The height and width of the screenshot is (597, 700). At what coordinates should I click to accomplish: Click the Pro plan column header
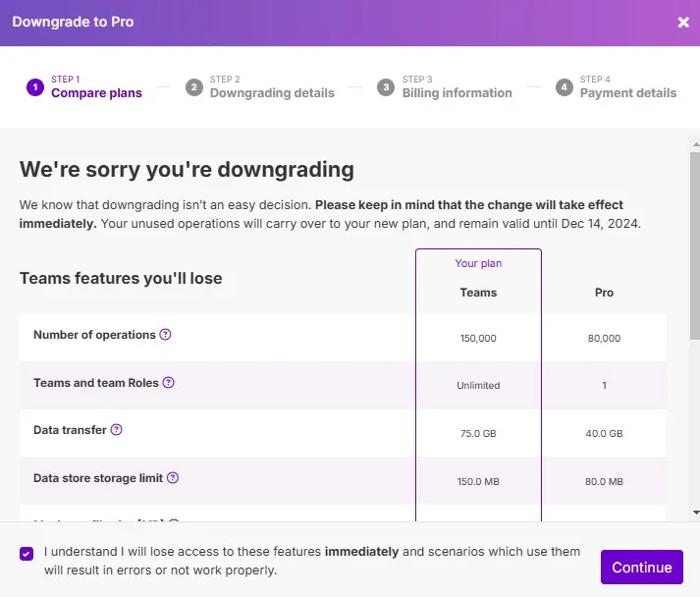click(x=604, y=293)
